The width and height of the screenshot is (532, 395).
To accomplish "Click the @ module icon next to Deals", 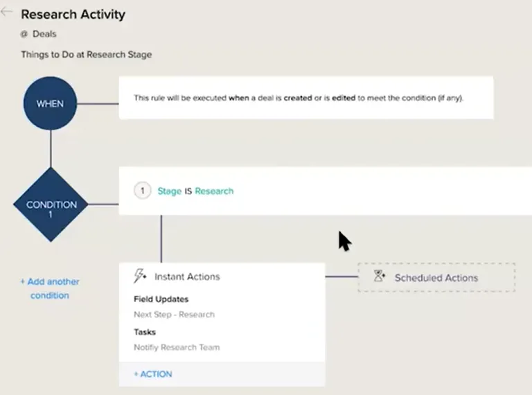I will pos(24,34).
